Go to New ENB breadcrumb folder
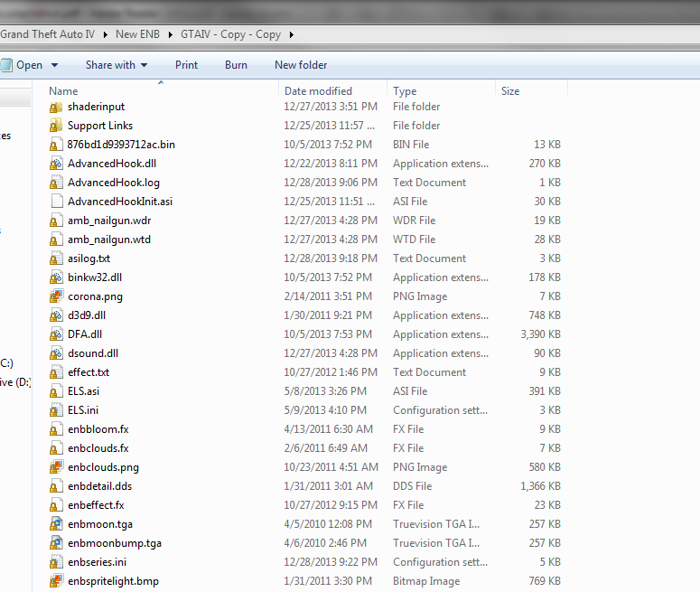Viewport: 700px width, 592px height. tap(137, 34)
